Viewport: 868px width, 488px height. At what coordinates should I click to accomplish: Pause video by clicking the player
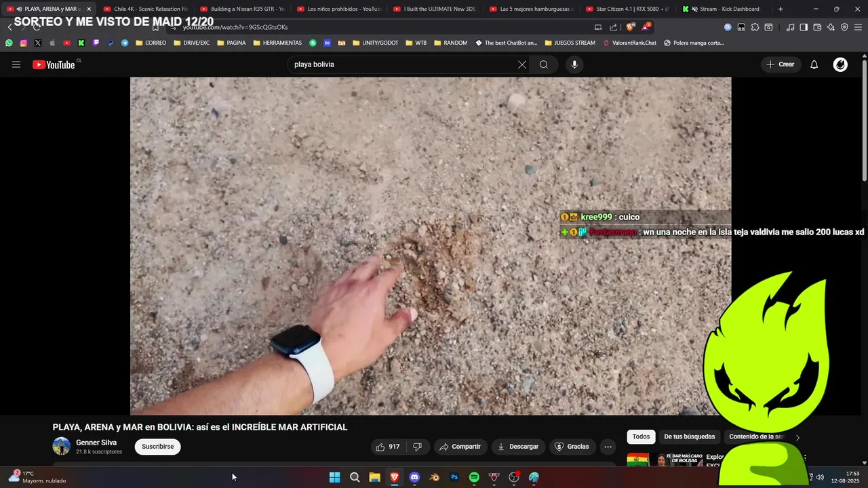[431, 246]
